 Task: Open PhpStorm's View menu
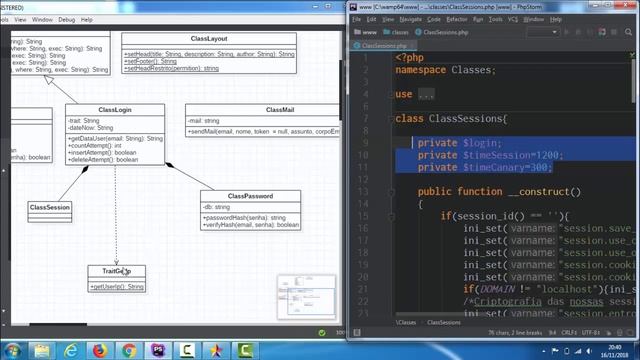click(388, 19)
